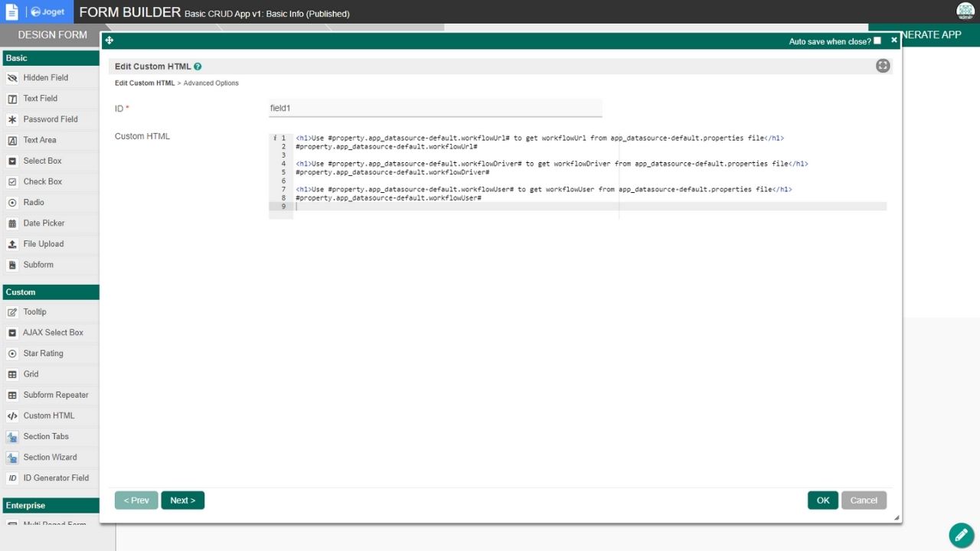Screen dimensions: 980x551
Task: Enable Auto save when close checkbox
Action: (877, 41)
